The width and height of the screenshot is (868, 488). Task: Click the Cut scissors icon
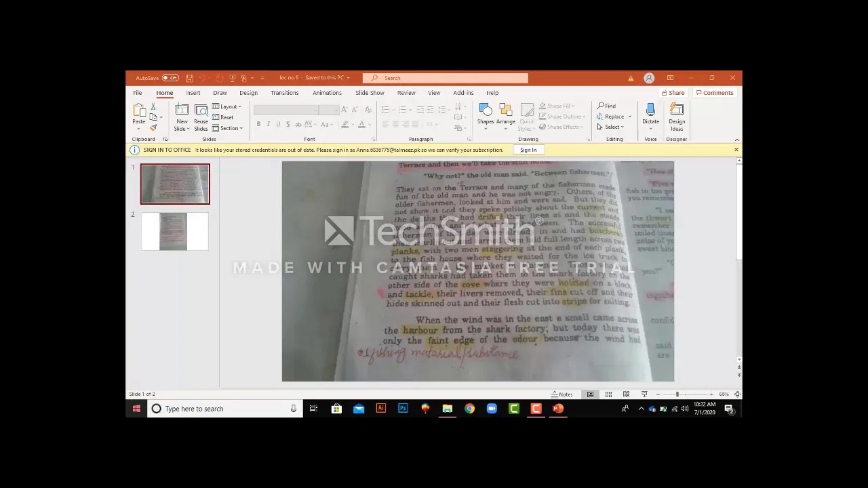pos(153,107)
